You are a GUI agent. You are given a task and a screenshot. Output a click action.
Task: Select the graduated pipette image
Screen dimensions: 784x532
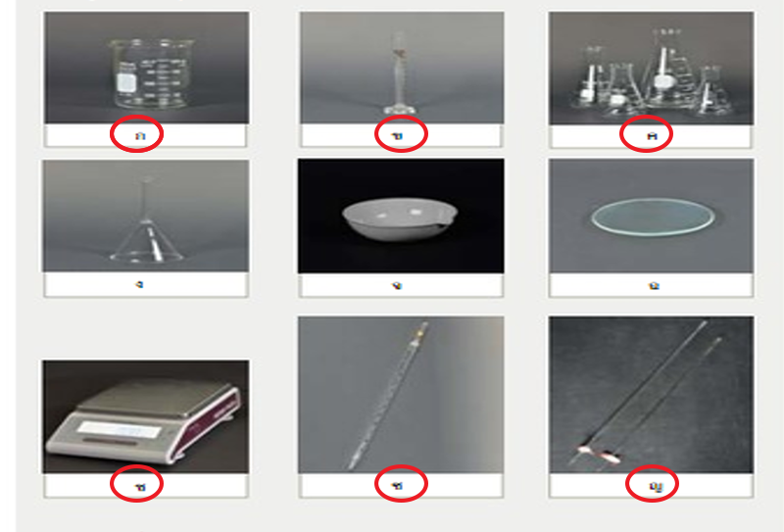401,395
